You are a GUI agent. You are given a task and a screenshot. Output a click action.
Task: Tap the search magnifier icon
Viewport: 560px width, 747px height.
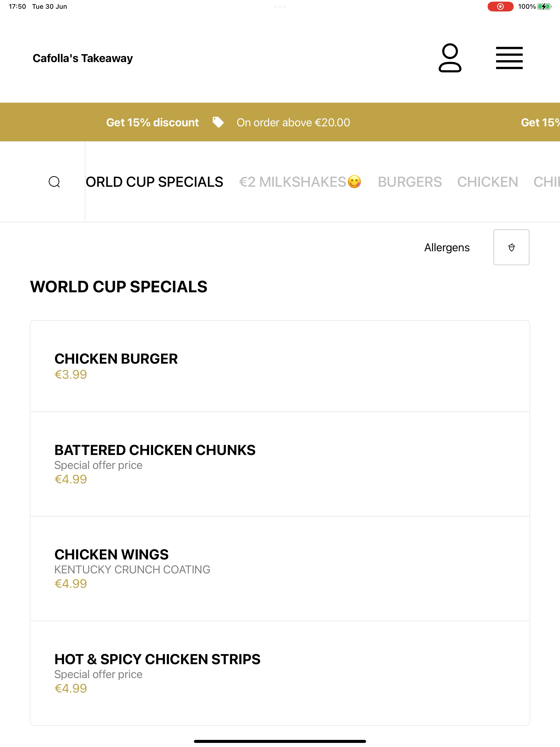54,182
